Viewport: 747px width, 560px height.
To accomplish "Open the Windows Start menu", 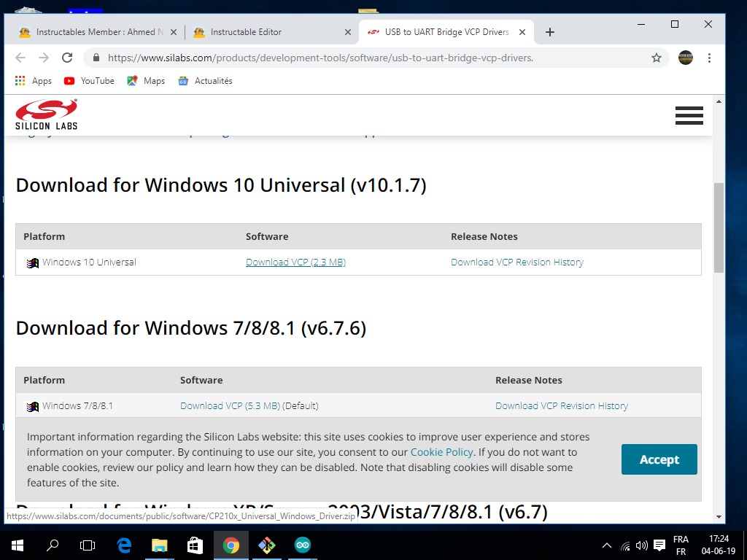I will 18,545.
